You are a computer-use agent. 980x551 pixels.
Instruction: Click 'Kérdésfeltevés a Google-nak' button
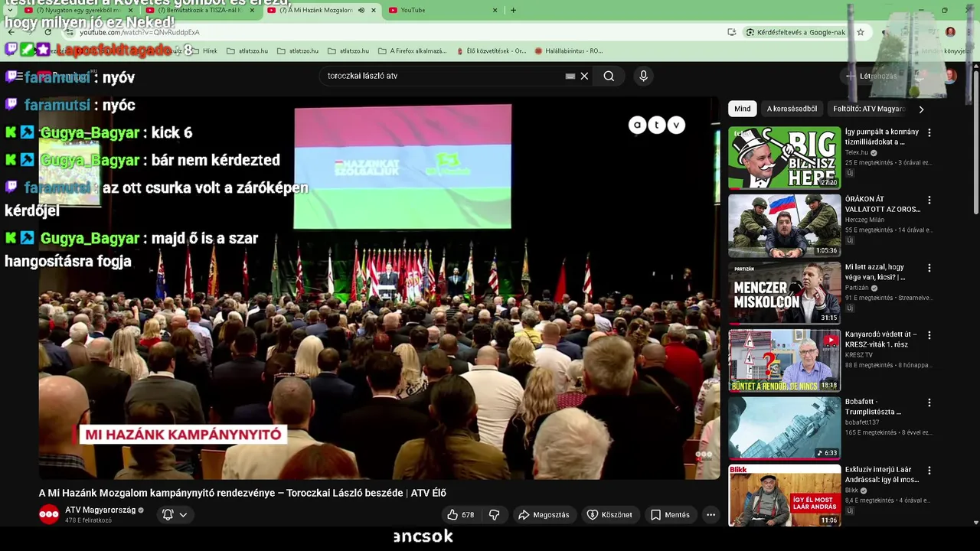[795, 32]
